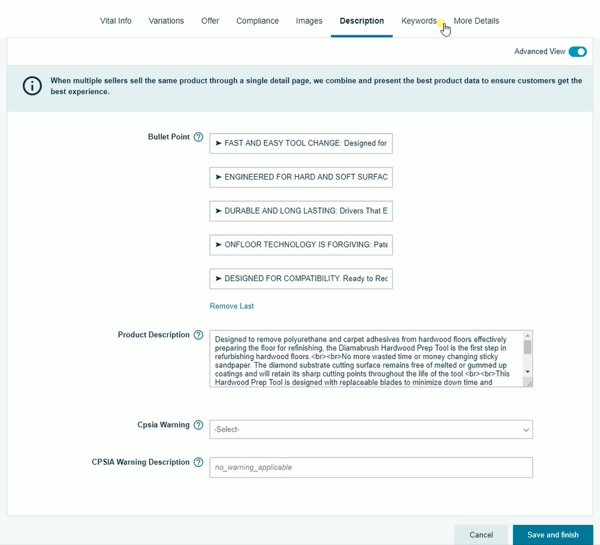Click the Product Description scrollbar down arrow
The width and height of the screenshot is (600, 545).
[528, 372]
